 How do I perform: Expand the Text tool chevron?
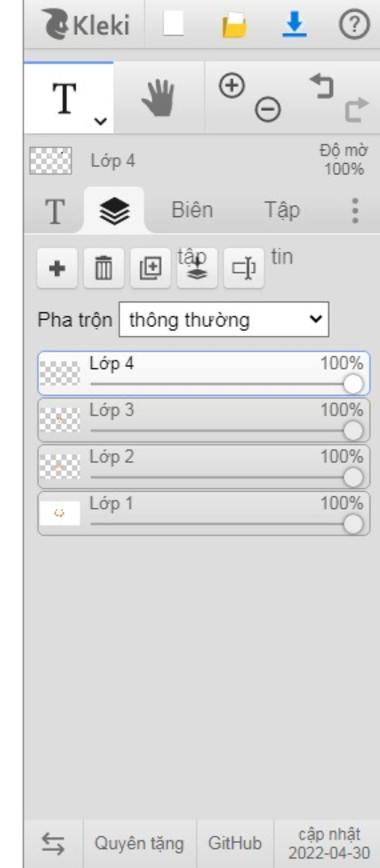(x=101, y=121)
